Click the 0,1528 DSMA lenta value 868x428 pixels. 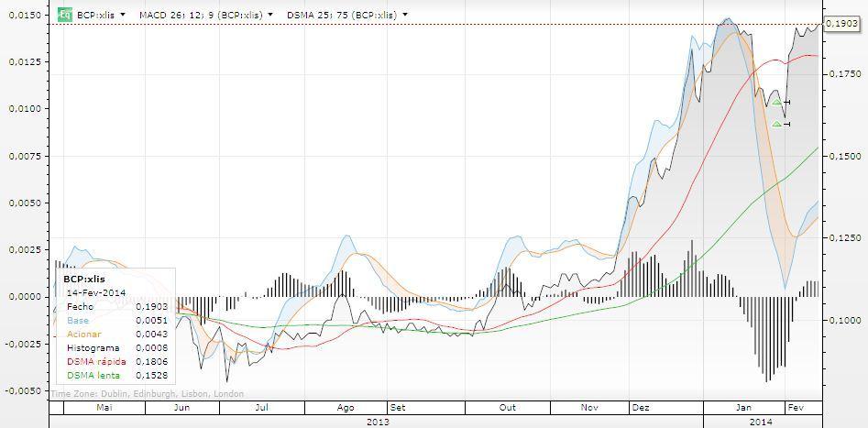(151, 376)
